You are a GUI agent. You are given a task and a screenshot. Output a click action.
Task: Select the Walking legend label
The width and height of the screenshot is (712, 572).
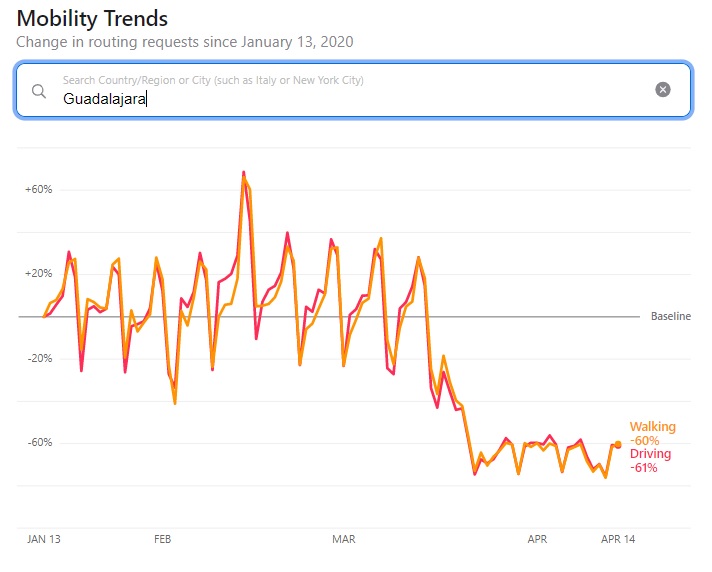652,427
